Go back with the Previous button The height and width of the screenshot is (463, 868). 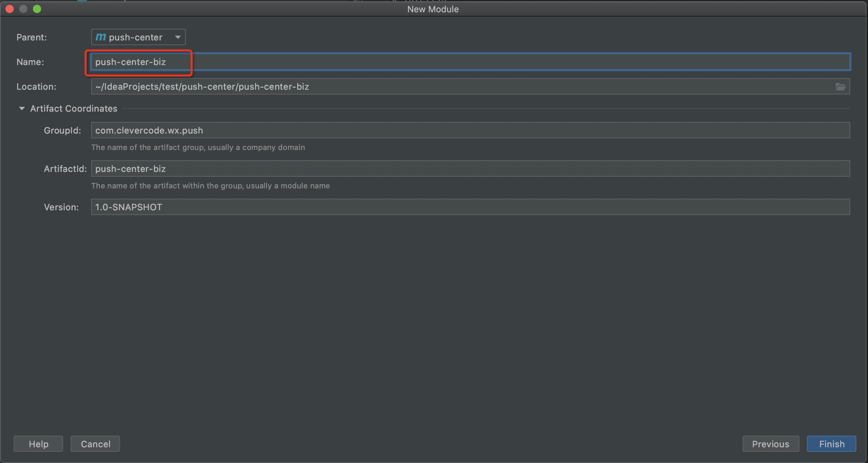click(x=770, y=444)
